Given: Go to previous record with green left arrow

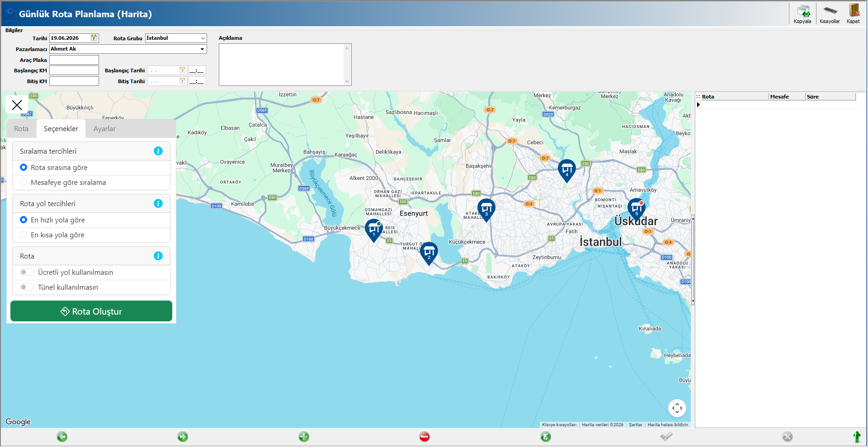Looking at the screenshot, I should coord(62,437).
